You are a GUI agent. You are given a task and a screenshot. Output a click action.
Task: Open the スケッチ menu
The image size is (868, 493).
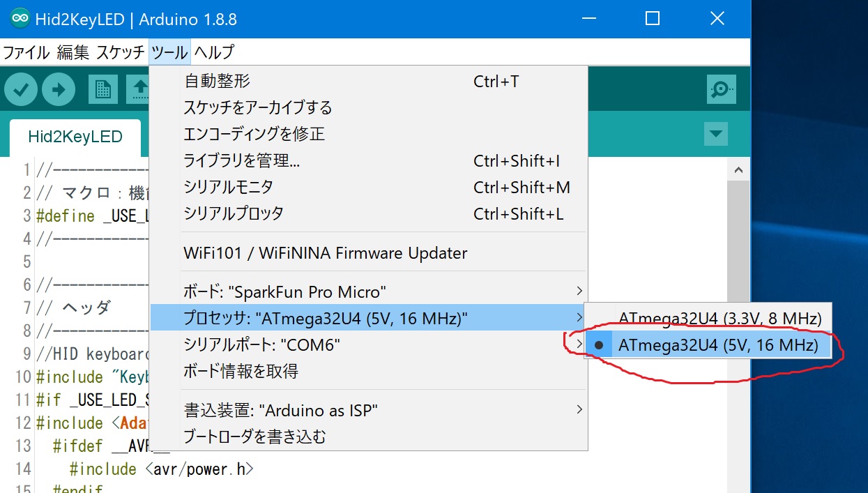point(121,52)
